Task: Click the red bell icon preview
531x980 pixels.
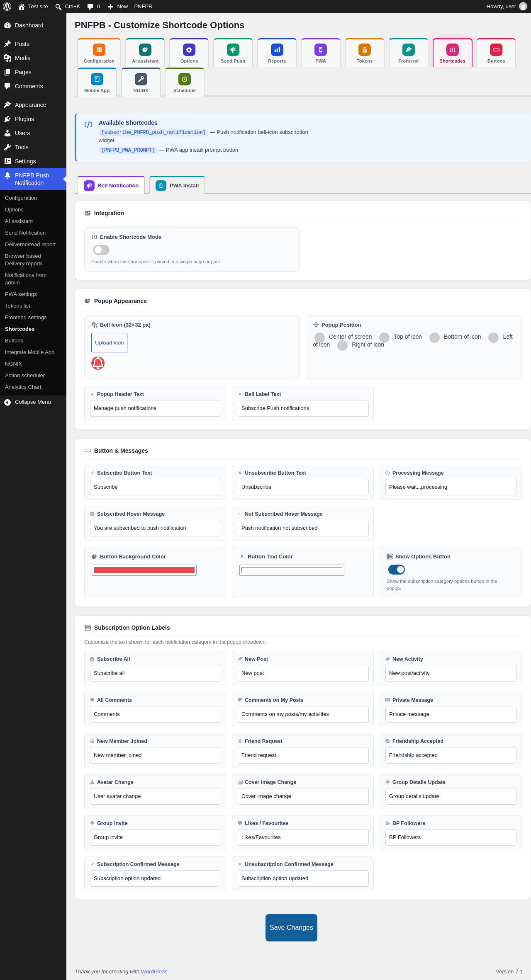Action: click(98, 363)
